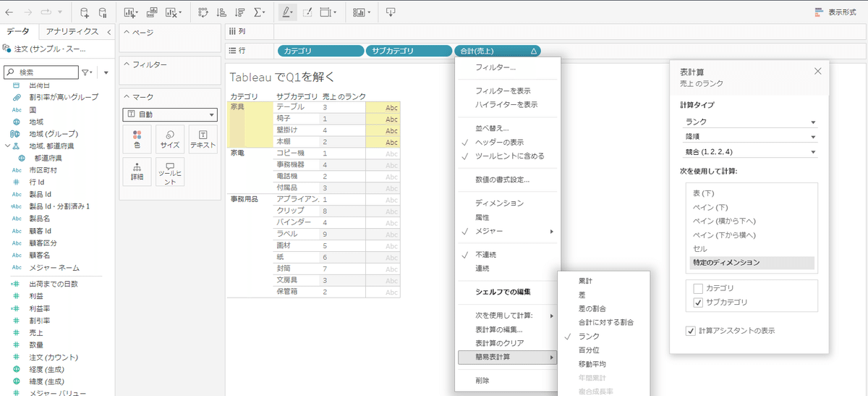Image resolution: width=868 pixels, height=396 pixels.
Task: Switch to the アナリティクス tab
Action: pyautogui.click(x=72, y=32)
